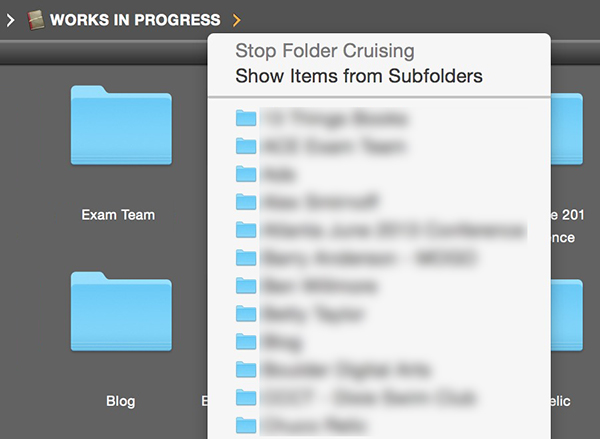Pick the third, shortest-named folder entry in the menu

point(272,174)
